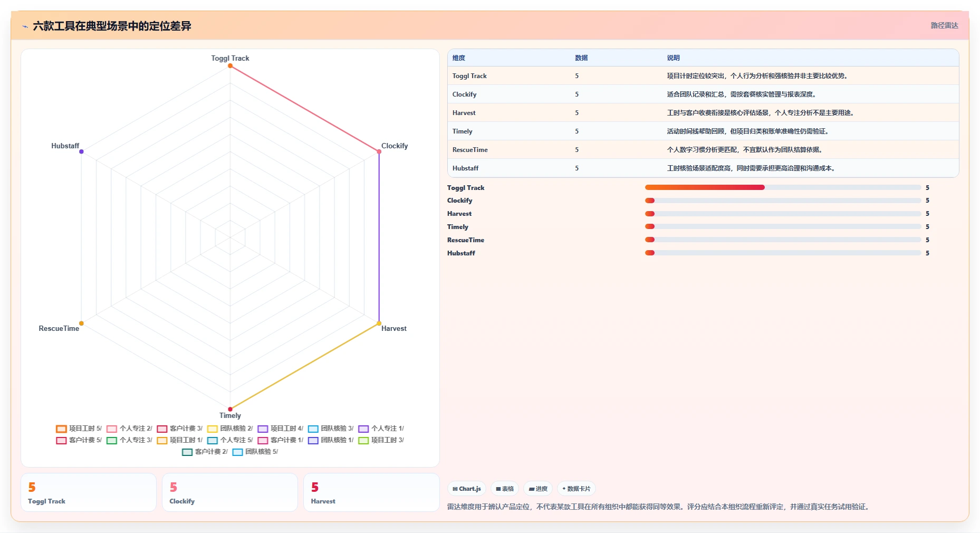Select the Hubstaff cell in the table
The width and height of the screenshot is (980, 533).
point(465,168)
